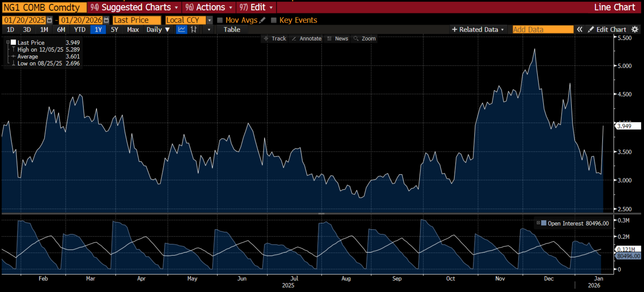Activate the Track crosshair tool
644x292 pixels.
point(275,38)
